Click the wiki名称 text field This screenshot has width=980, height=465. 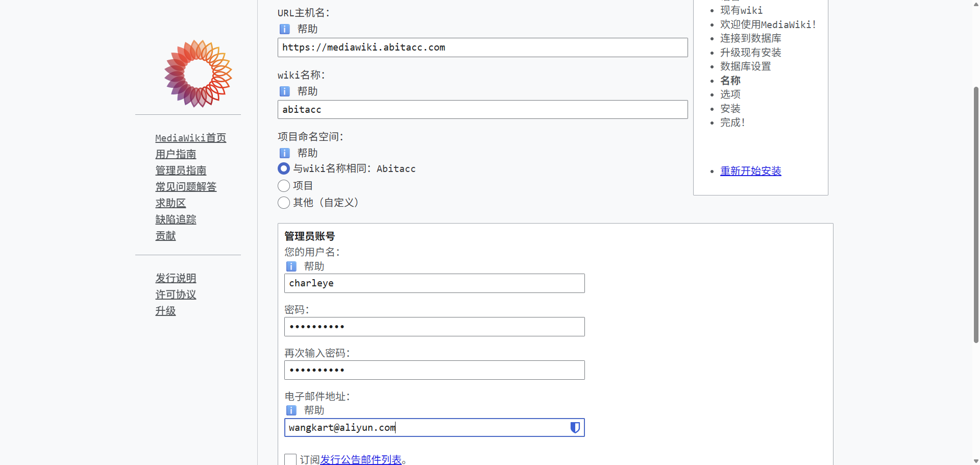[482, 110]
